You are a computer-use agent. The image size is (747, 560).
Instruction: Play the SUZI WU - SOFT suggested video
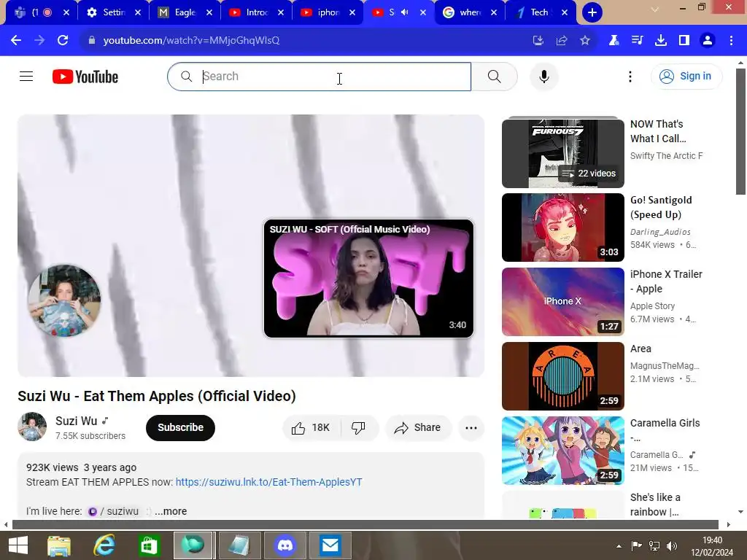pos(368,279)
